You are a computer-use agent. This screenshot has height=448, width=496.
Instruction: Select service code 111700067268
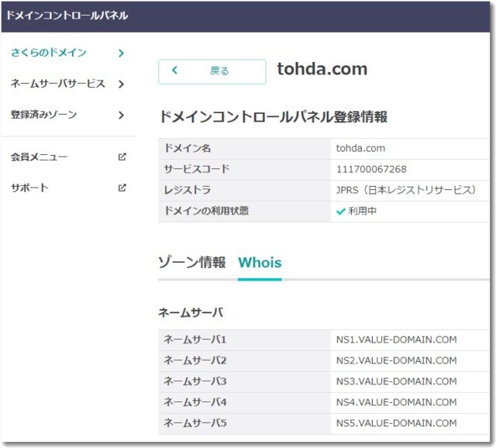coord(371,169)
